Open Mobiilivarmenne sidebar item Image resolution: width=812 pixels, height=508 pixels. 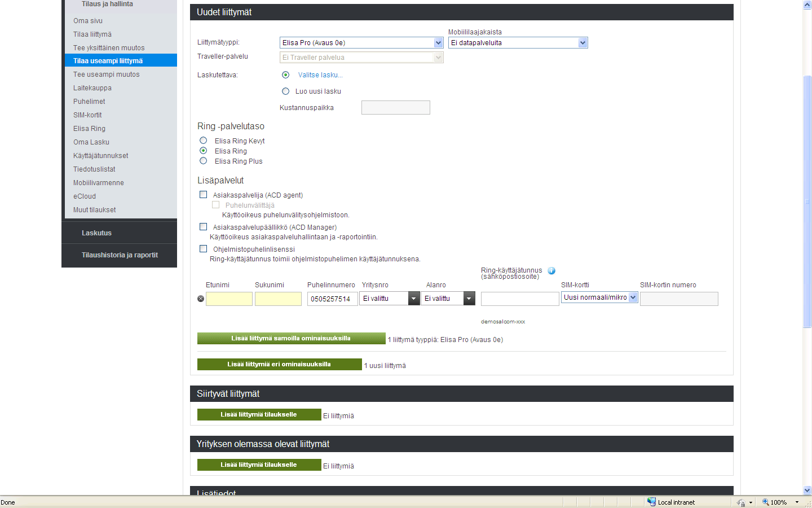coord(99,183)
